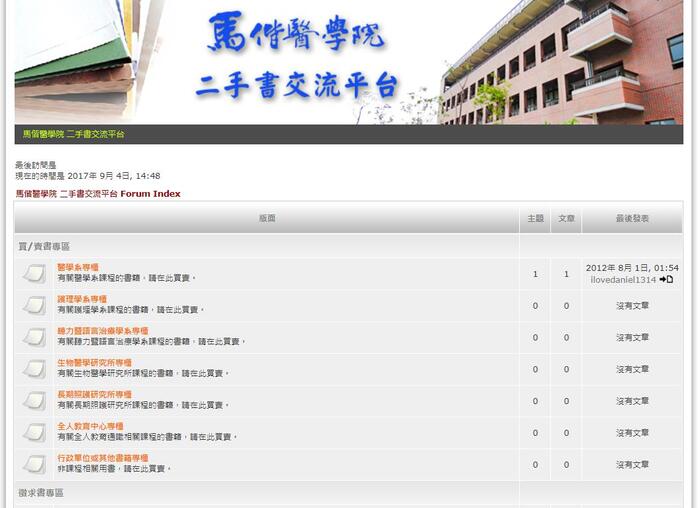
Task: Click the description 有關醫學系課程的書籍,請在此買賣
Action: pyautogui.click(x=126, y=278)
